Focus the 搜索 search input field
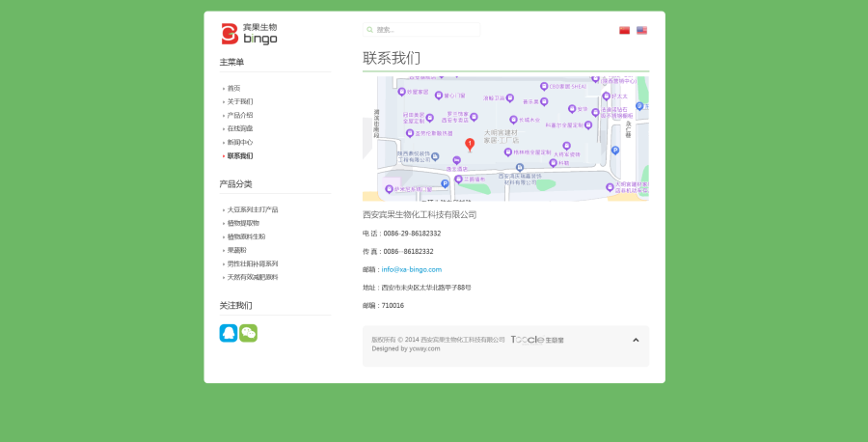Image resolution: width=868 pixels, height=442 pixels. point(421,30)
